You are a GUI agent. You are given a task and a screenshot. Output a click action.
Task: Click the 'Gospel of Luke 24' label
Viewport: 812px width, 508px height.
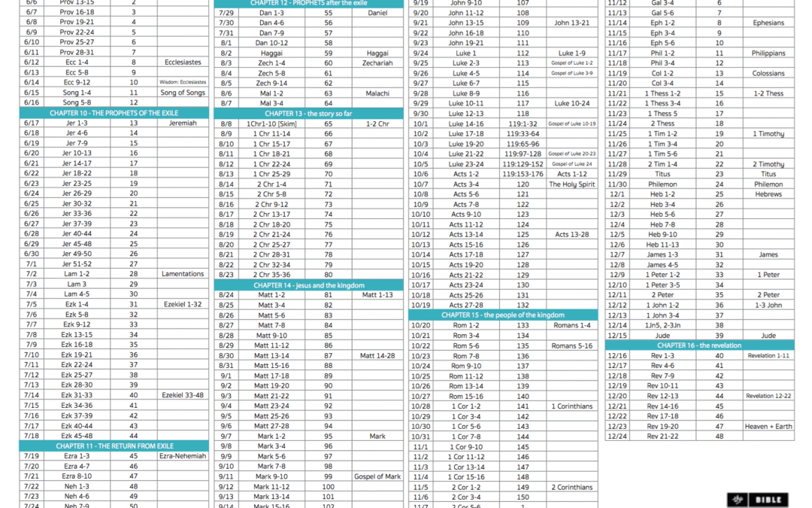point(571,164)
